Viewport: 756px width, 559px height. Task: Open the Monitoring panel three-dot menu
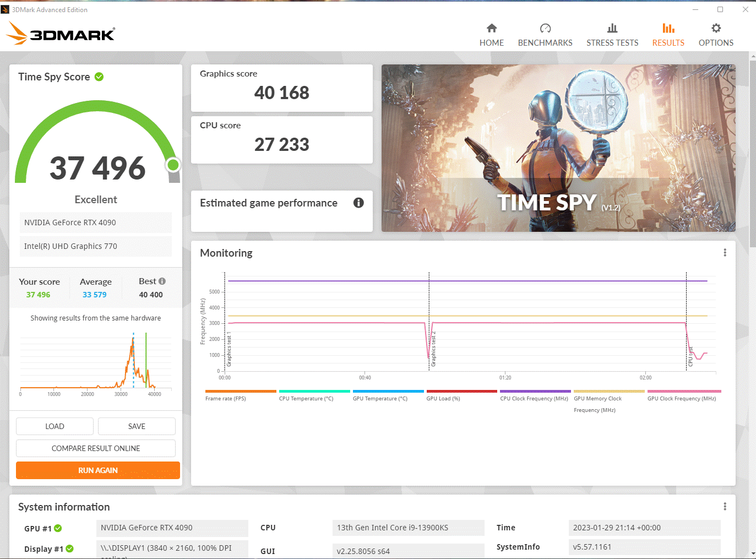[725, 252]
